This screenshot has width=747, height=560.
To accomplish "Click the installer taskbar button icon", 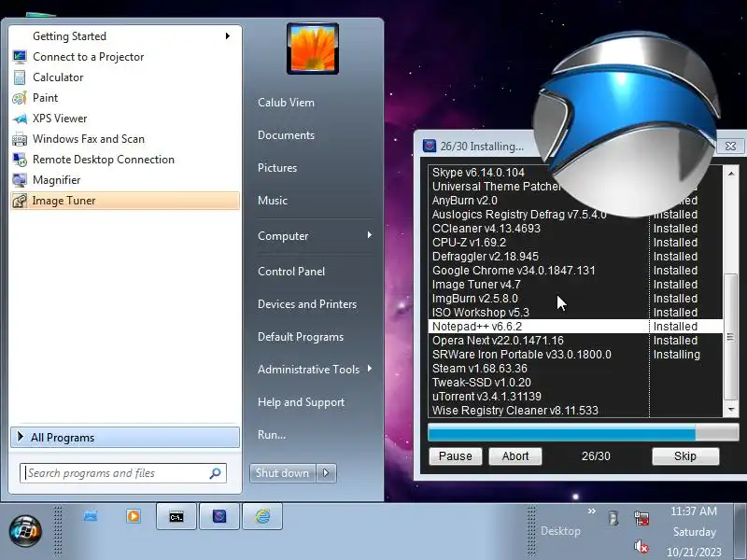I will coord(219,516).
